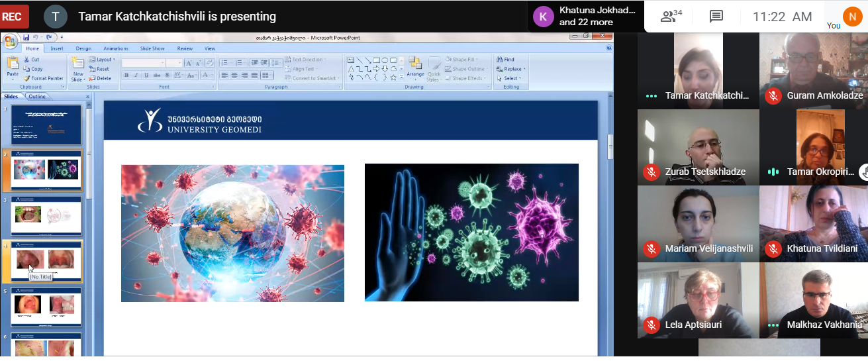Switch to the Insert ribbon tab

(57, 48)
